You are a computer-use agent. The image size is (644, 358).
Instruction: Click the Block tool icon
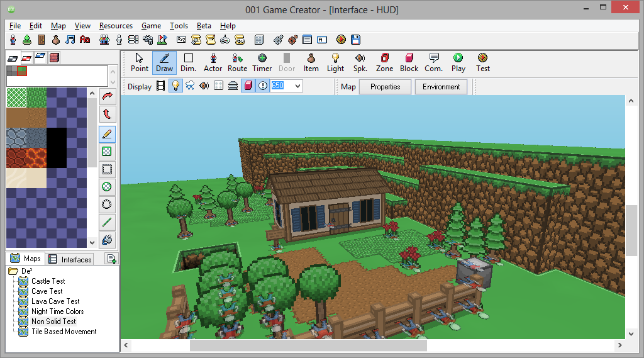[409, 62]
